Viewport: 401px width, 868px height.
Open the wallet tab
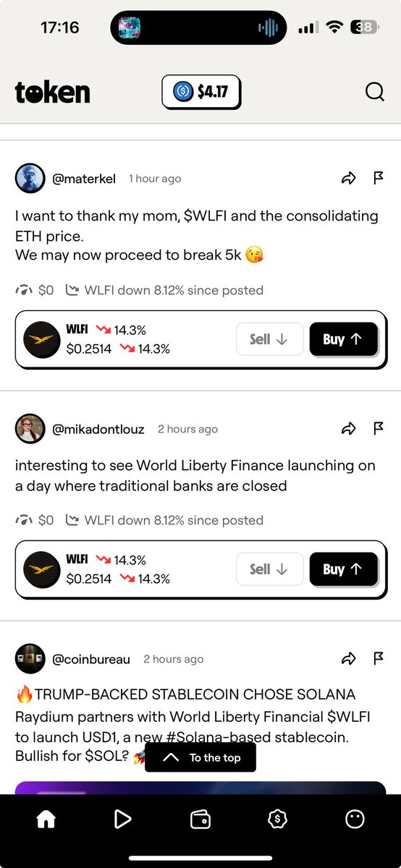tap(200, 818)
